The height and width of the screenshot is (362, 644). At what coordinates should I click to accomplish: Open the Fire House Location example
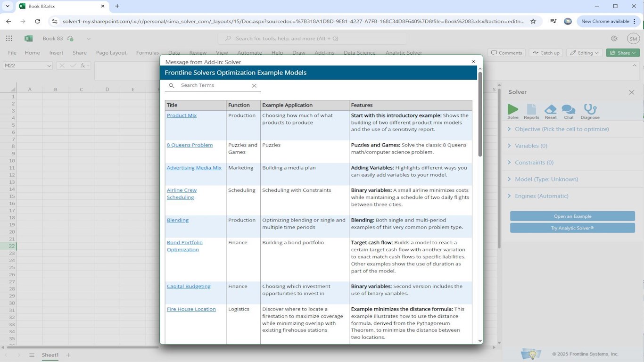191,309
